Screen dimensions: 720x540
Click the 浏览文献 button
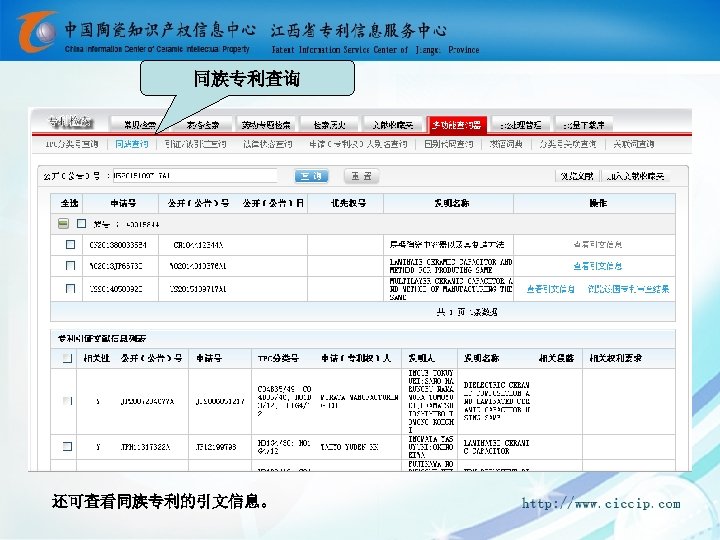[x=577, y=176]
